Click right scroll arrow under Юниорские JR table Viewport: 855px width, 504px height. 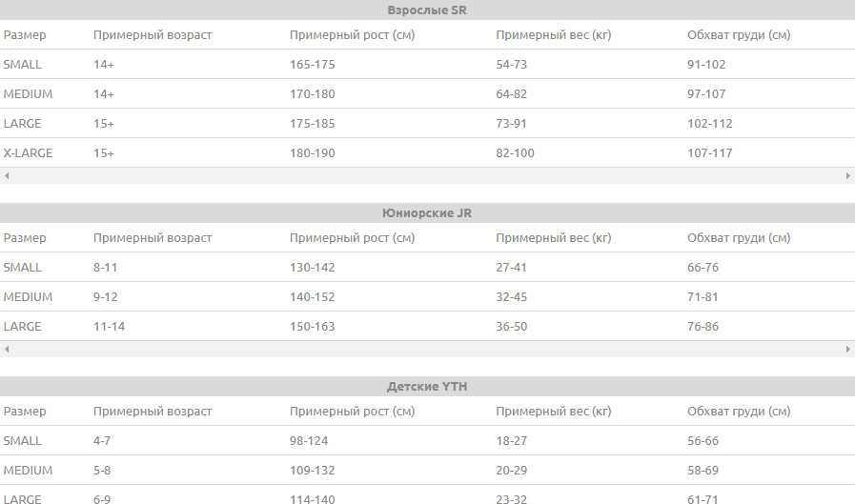point(848,350)
